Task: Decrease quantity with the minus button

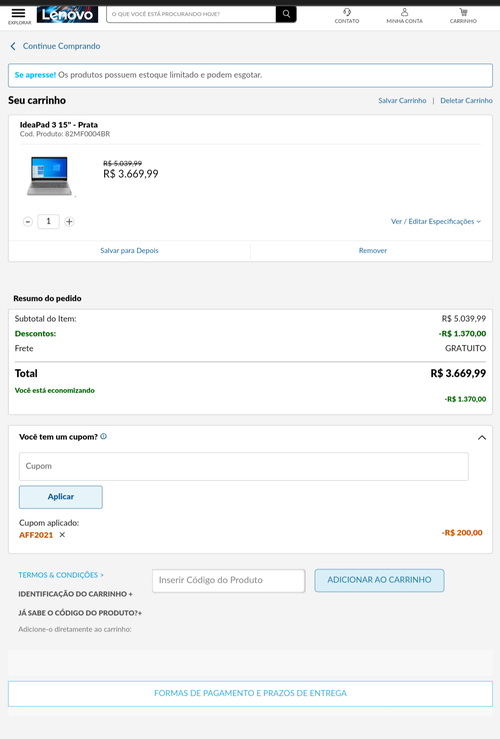Action: pyautogui.click(x=28, y=222)
